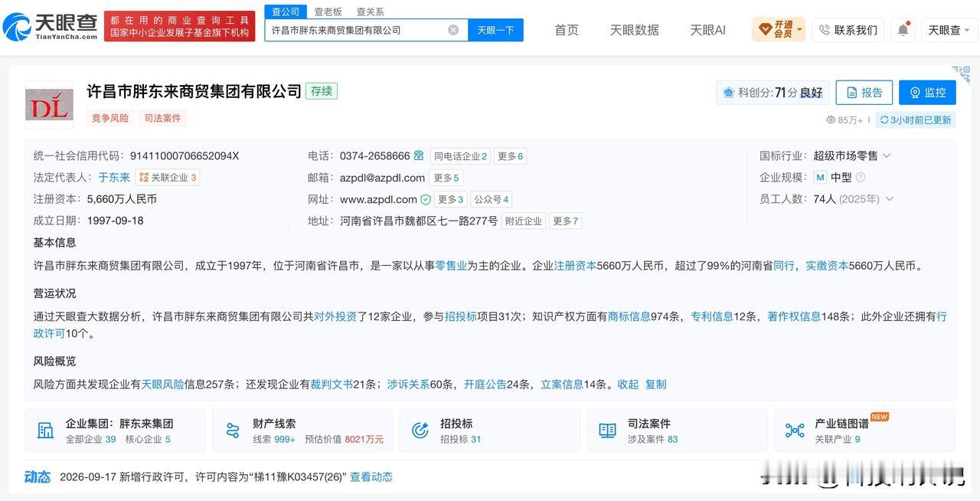Open the 天眼风险 link
Image resolution: width=980 pixels, height=501 pixels.
click(x=162, y=384)
